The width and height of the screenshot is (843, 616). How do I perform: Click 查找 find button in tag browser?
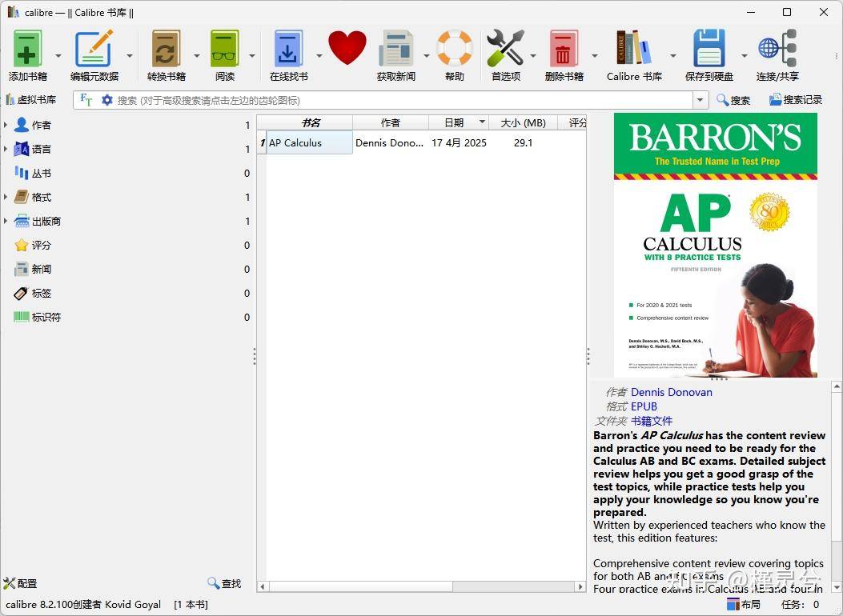click(x=225, y=583)
